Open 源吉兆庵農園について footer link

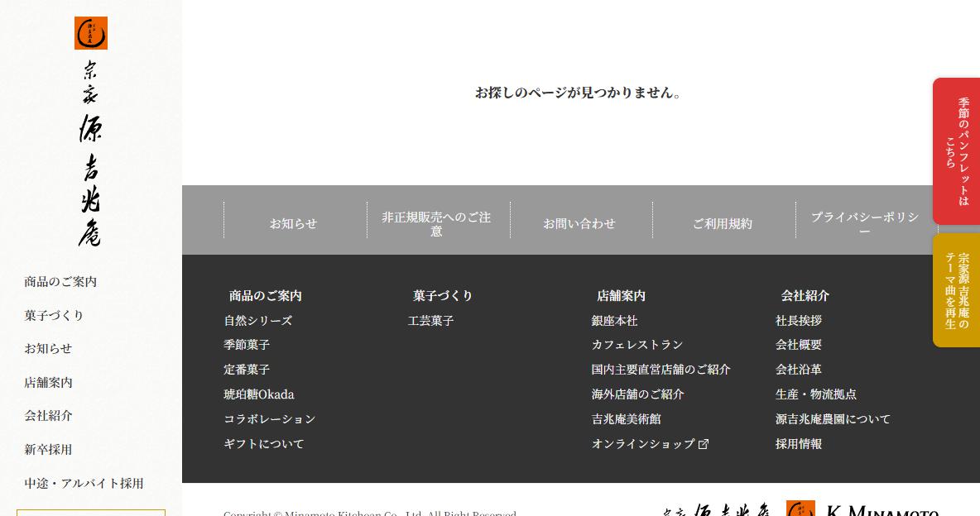tap(833, 419)
